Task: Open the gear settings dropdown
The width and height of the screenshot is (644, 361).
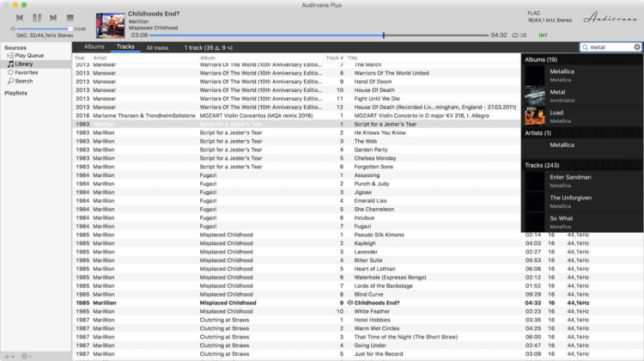Action: pos(27,357)
